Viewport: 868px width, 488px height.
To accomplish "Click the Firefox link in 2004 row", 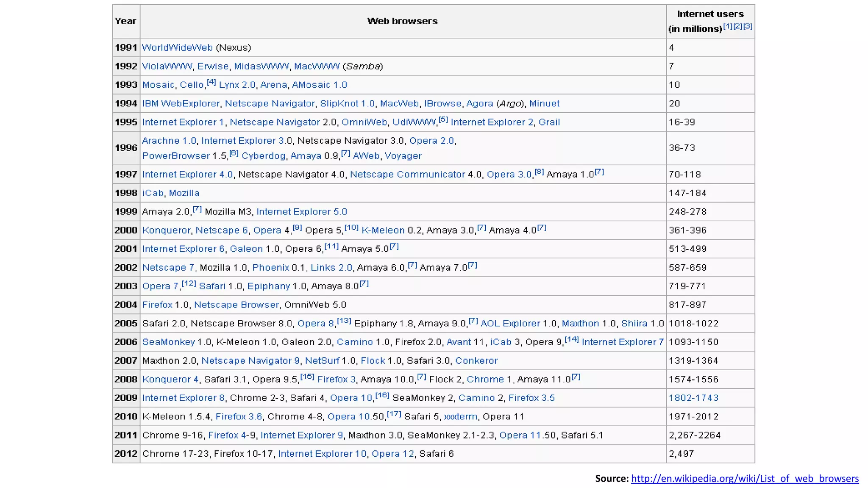I will pos(157,305).
